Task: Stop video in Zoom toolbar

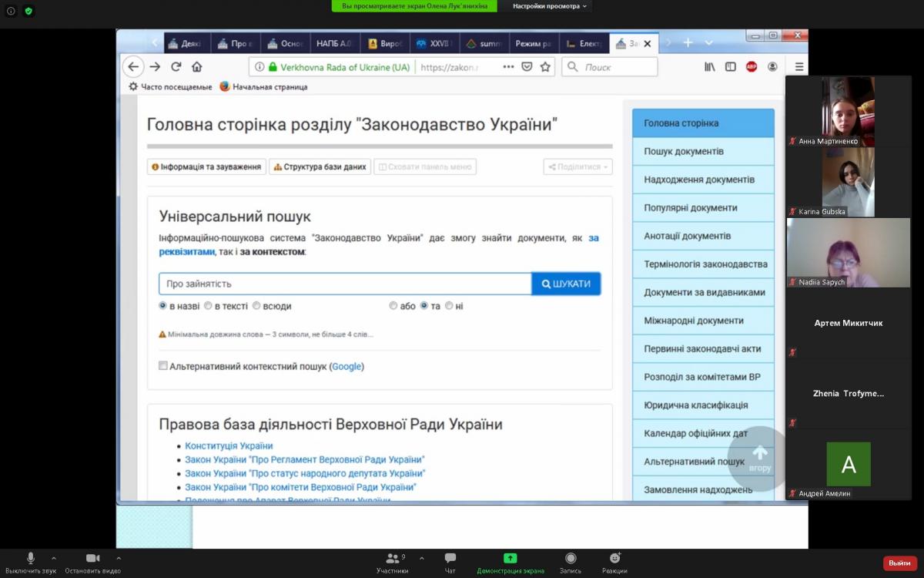Action: [x=92, y=563]
